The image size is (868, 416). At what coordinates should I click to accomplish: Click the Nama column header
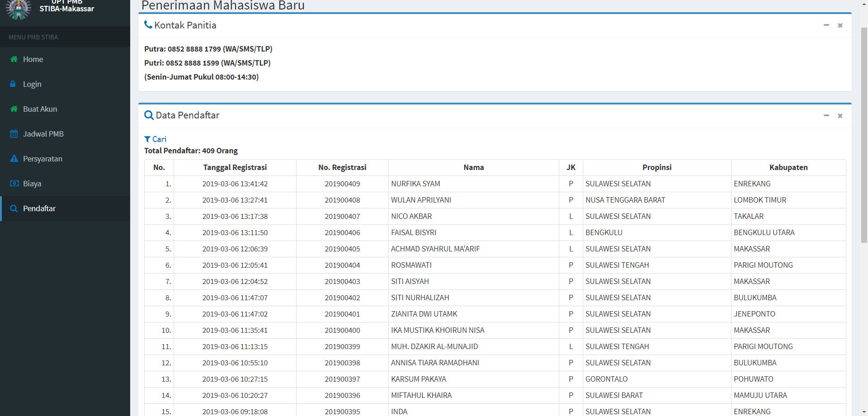473,167
